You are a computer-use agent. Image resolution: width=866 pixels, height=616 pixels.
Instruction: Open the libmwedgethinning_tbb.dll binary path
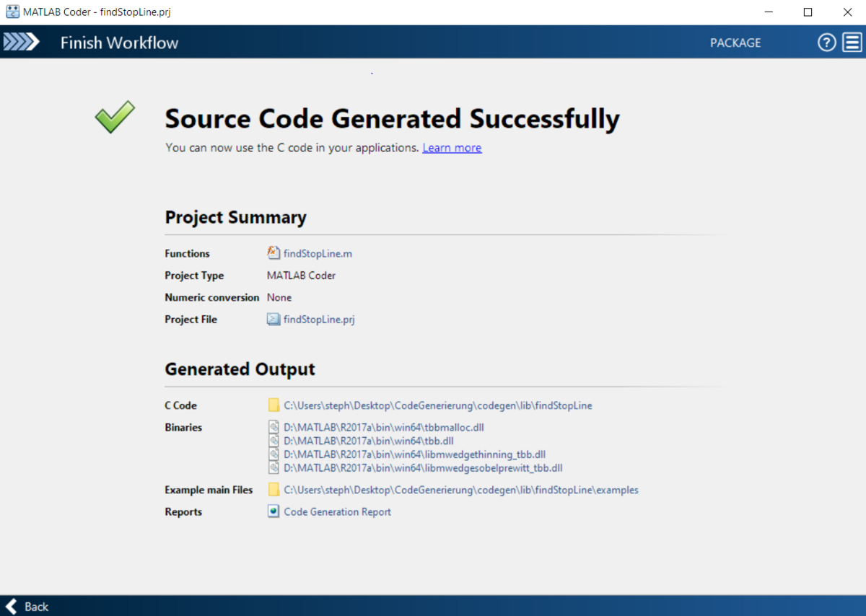[414, 454]
